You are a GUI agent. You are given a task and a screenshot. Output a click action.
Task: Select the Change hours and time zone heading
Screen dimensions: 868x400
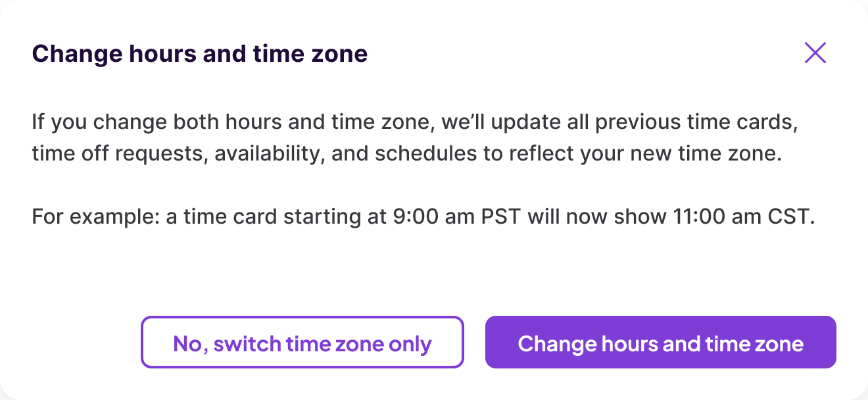[x=201, y=53]
